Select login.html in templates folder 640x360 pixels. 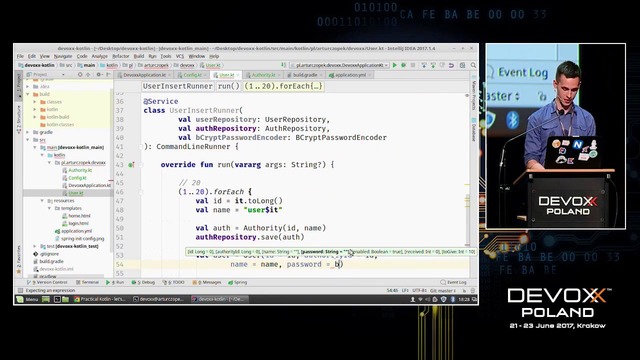[76, 224]
